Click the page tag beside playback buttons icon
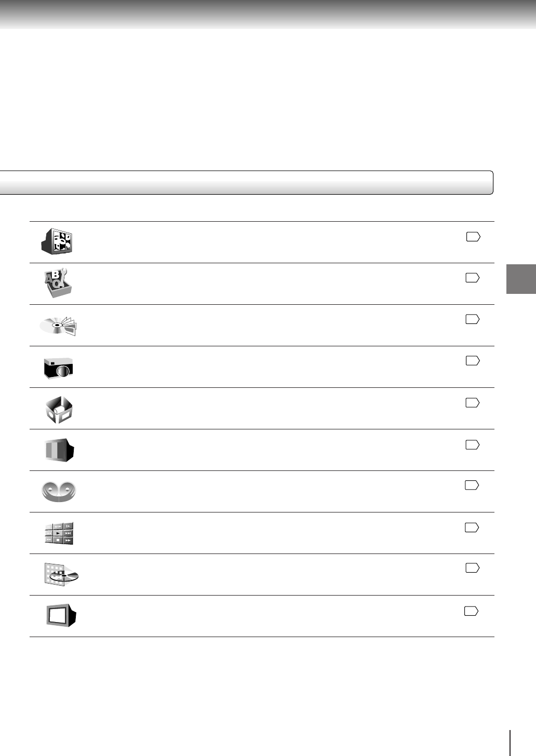The image size is (536, 756). pyautogui.click(x=472, y=528)
